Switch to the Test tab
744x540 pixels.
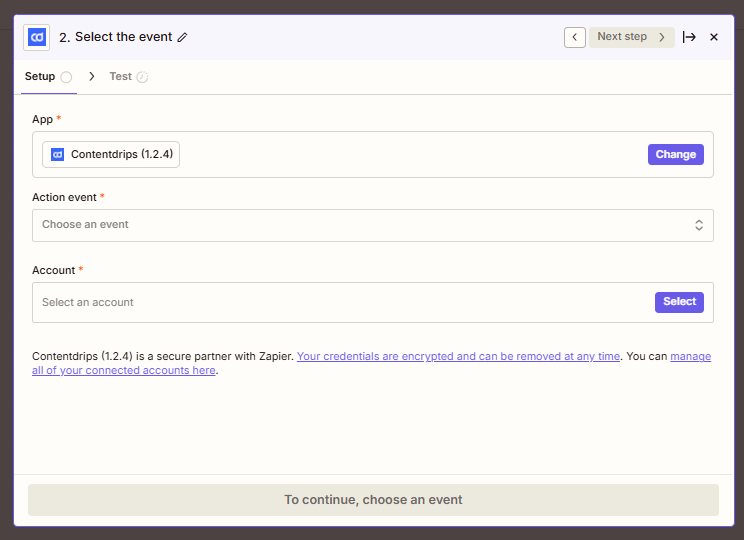tap(120, 76)
